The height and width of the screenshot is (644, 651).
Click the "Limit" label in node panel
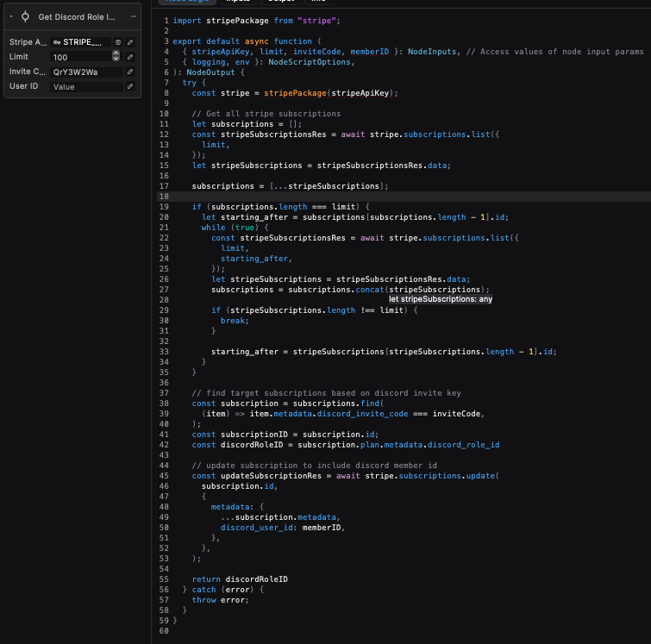pos(19,57)
